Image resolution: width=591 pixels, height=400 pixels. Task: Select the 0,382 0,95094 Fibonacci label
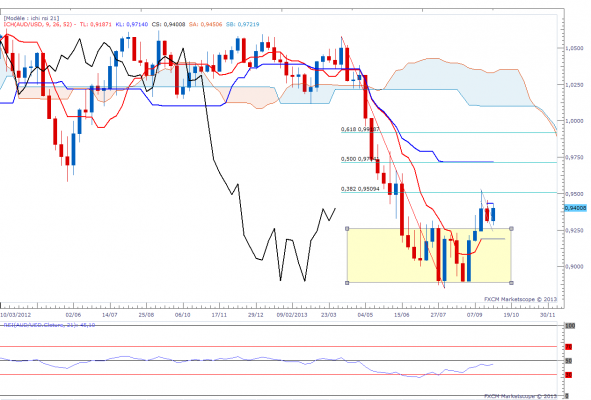360,189
